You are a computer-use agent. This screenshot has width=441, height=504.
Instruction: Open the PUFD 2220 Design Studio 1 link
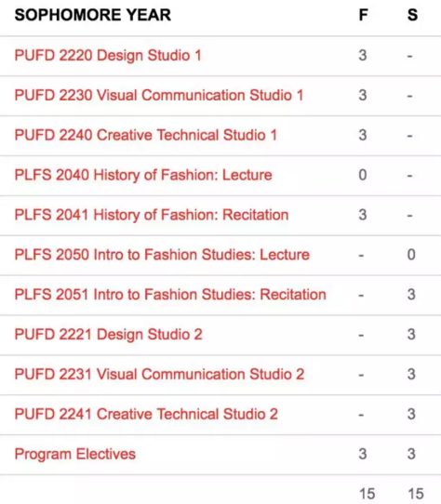[108, 56]
